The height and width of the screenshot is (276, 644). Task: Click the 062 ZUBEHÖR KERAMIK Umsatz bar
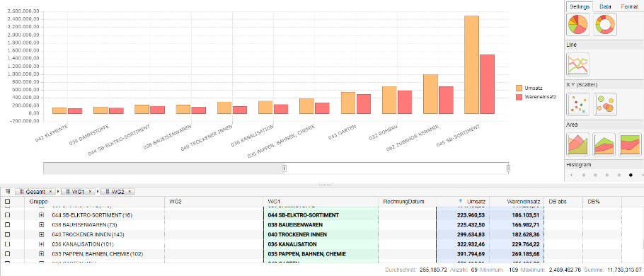(430, 94)
